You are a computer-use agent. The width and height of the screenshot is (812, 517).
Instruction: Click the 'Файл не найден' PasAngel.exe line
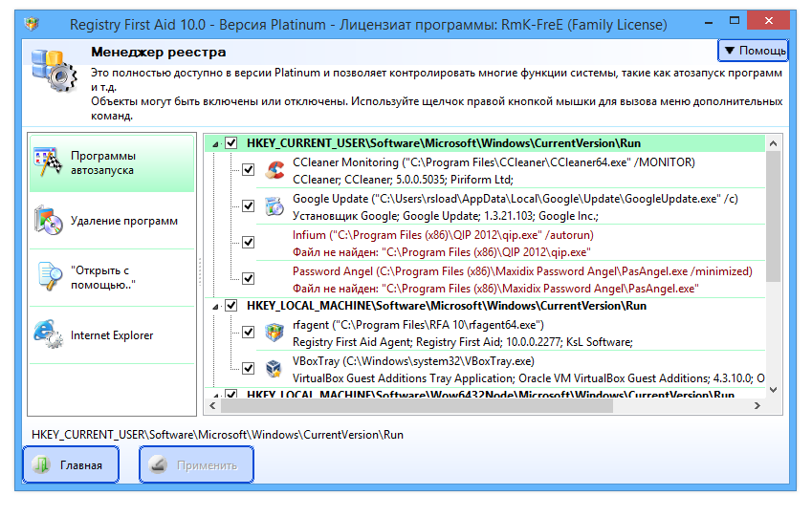[495, 289]
